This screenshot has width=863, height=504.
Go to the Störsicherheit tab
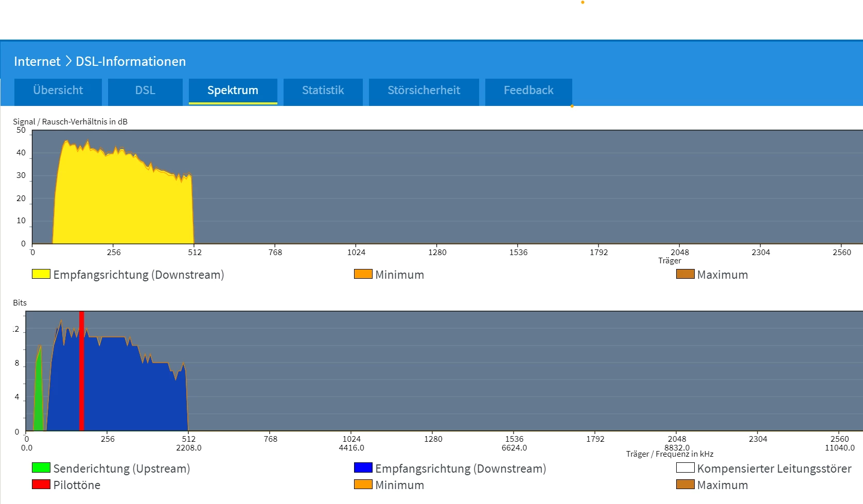424,91
